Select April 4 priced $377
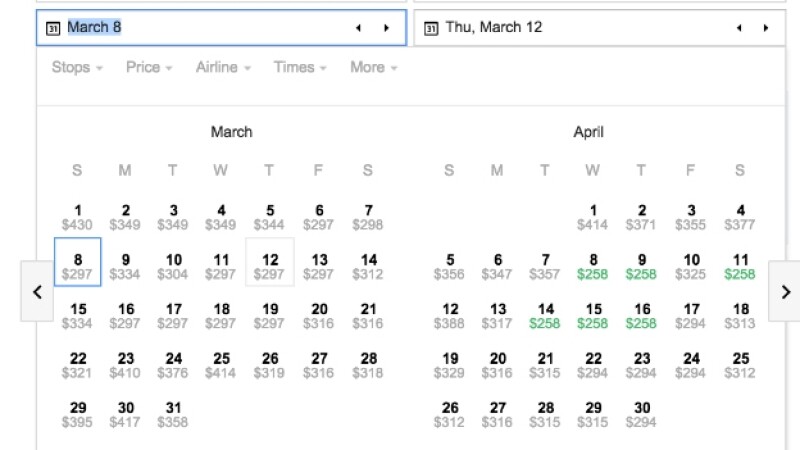The height and width of the screenshot is (450, 800). pos(740,217)
